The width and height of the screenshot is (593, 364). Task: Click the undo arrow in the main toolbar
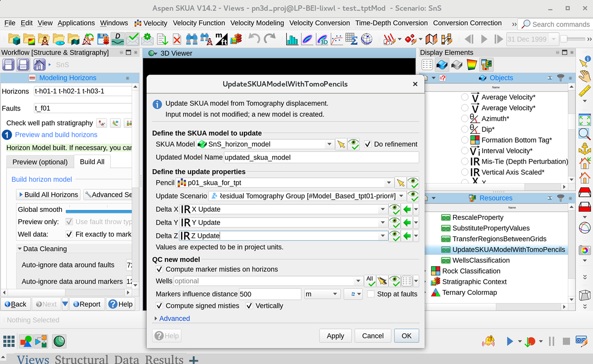(x=254, y=39)
